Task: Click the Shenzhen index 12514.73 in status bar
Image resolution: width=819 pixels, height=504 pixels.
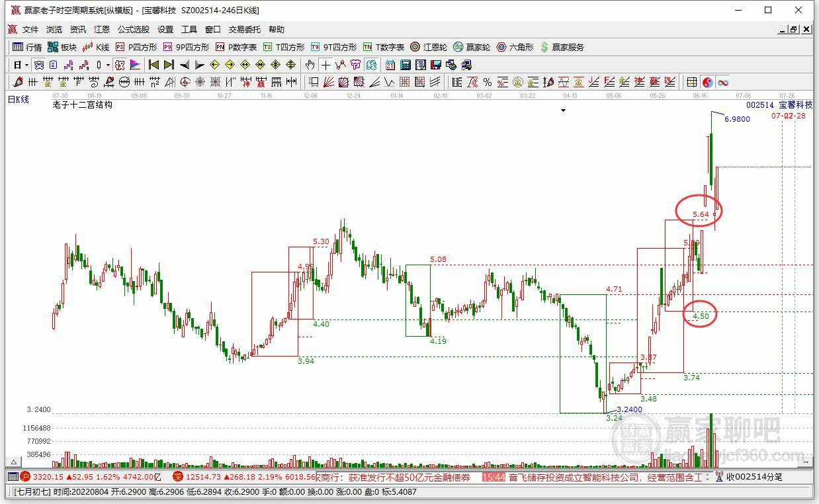Action: pos(204,477)
